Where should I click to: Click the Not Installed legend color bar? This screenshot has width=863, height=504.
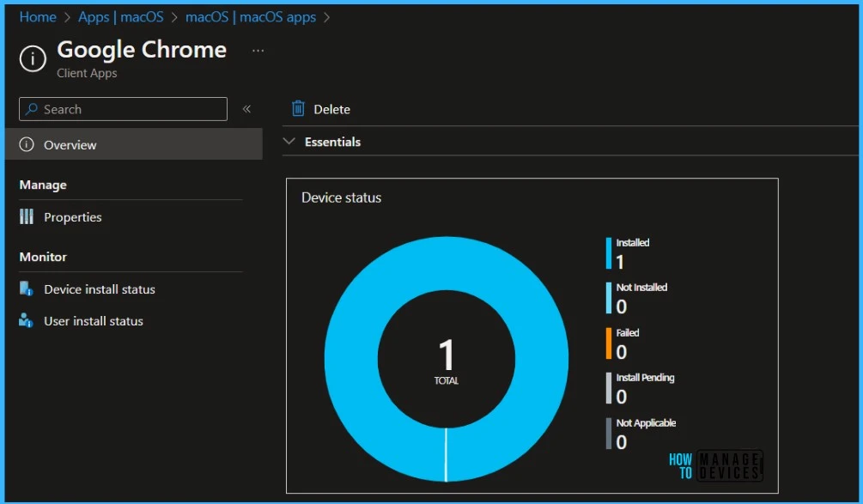click(x=609, y=298)
